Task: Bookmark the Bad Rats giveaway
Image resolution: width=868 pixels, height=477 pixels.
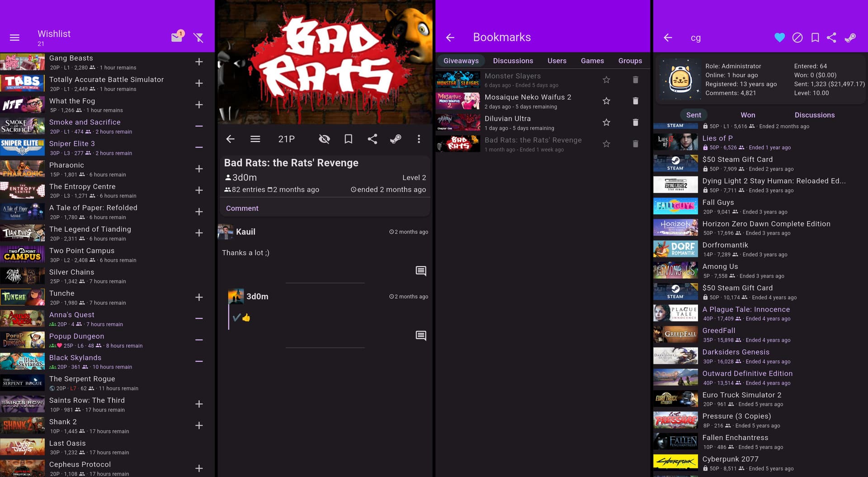Action: click(x=349, y=139)
